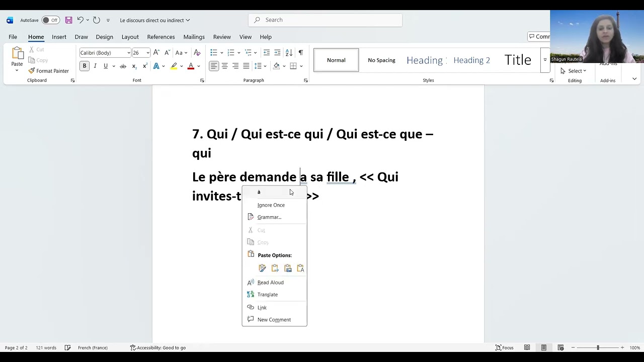Click French (France) language indicator
644x362 pixels.
coord(93,347)
